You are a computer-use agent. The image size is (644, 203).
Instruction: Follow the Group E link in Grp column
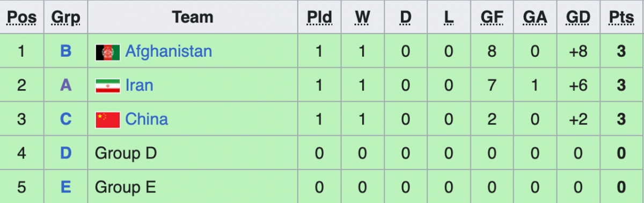[65, 187]
